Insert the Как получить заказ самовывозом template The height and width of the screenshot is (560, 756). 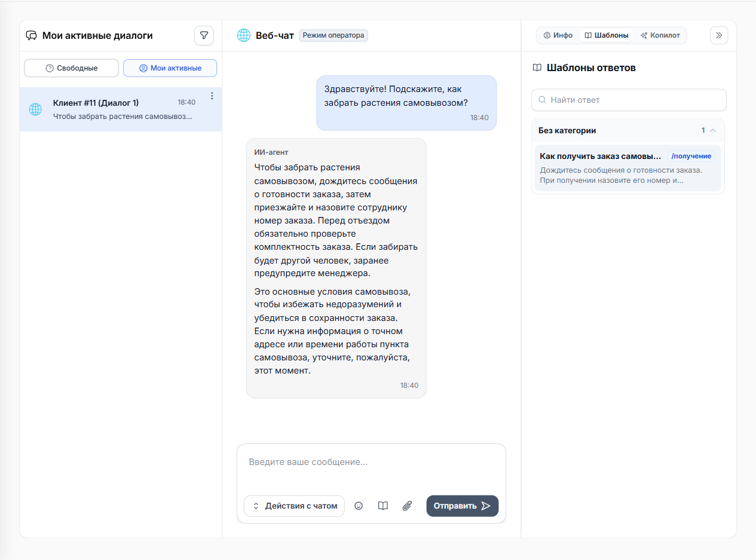pyautogui.click(x=628, y=168)
